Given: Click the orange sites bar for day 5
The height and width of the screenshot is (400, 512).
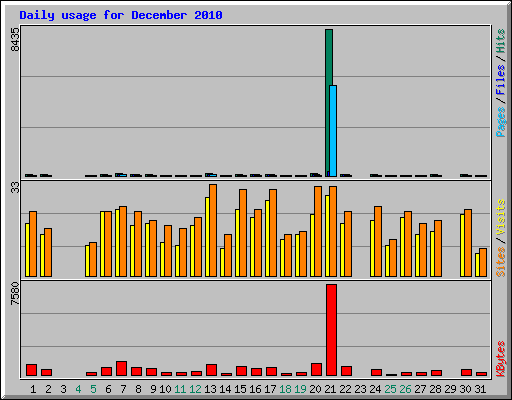Looking at the screenshot, I should 93,259.
